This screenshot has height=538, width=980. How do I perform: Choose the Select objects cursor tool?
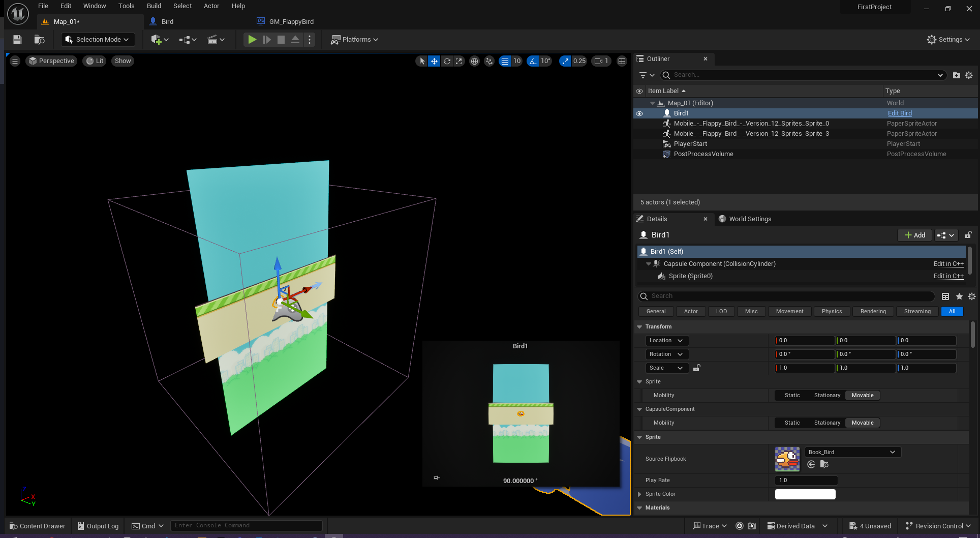click(x=422, y=61)
